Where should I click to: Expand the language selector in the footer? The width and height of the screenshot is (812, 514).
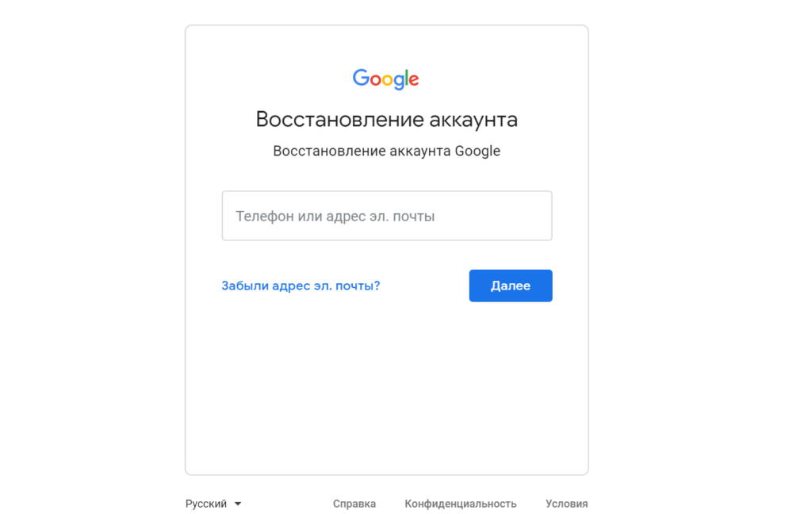pyautogui.click(x=213, y=504)
